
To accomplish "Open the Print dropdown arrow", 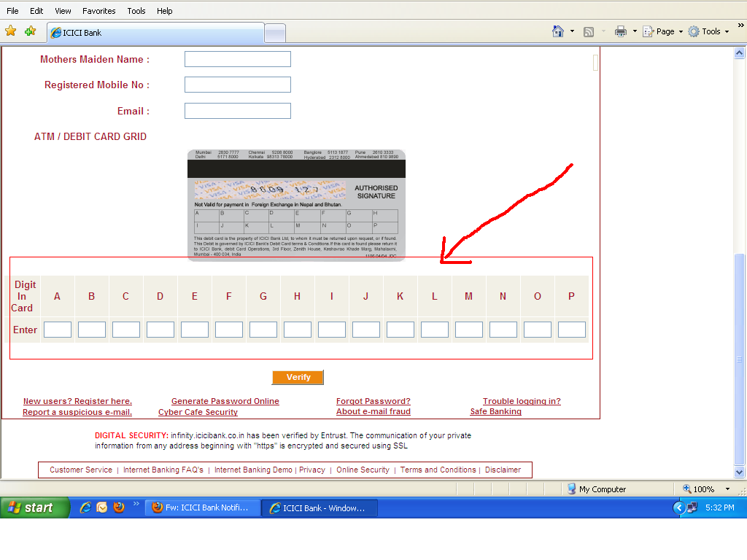I will click(635, 31).
